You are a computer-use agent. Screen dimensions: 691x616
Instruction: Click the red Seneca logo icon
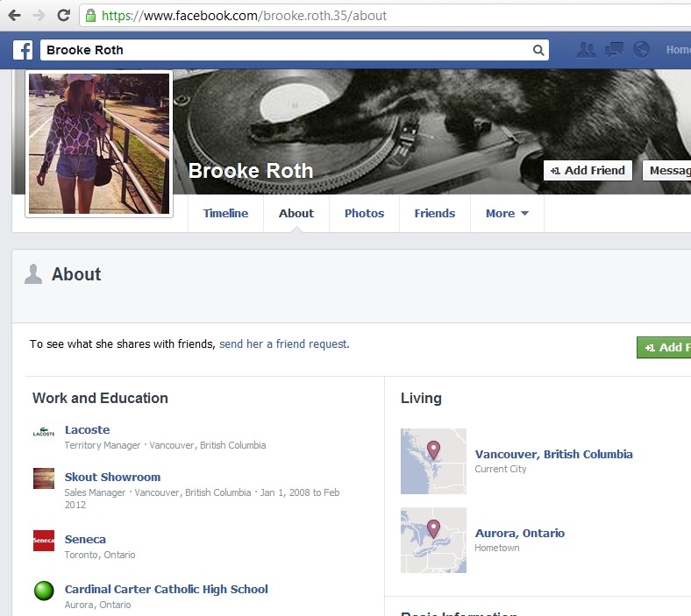tap(44, 541)
